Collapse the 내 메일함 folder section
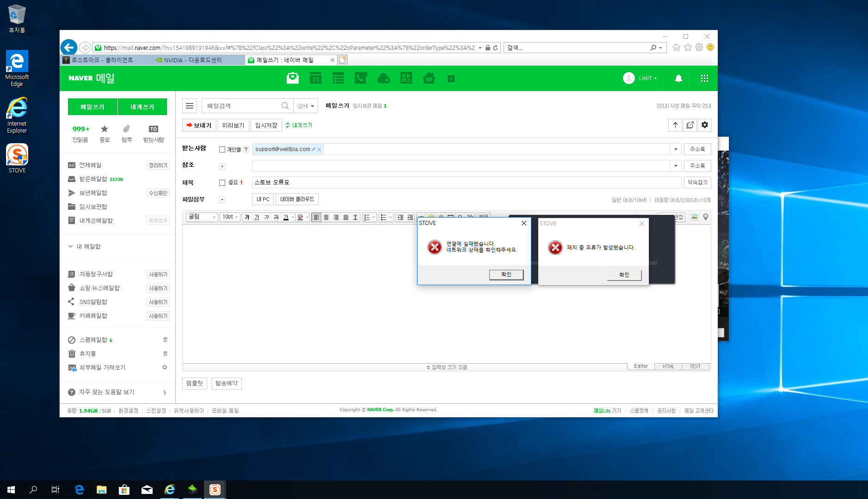Viewport: 868px width, 499px height. (x=70, y=247)
